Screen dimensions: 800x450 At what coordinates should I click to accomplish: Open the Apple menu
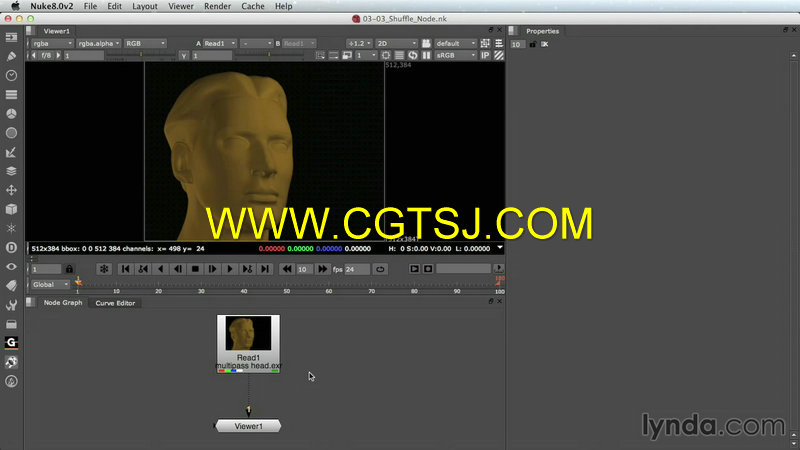click(15, 6)
